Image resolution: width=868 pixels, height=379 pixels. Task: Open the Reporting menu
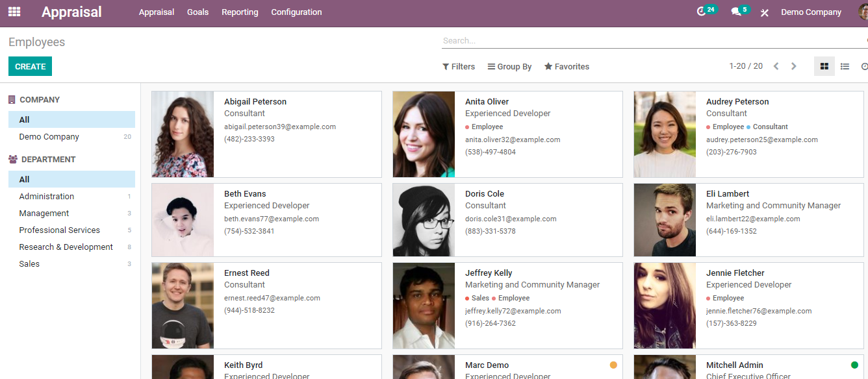(240, 12)
